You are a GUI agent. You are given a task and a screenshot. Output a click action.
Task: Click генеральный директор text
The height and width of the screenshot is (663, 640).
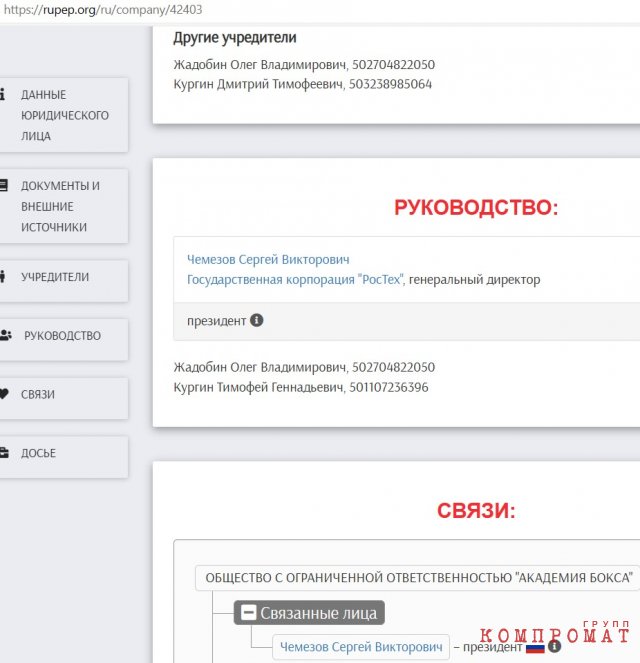click(475, 279)
